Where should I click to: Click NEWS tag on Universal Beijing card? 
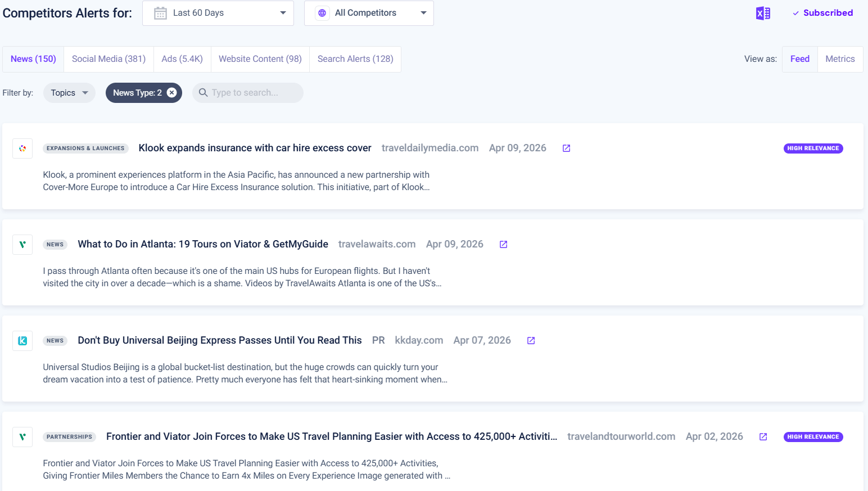click(55, 341)
